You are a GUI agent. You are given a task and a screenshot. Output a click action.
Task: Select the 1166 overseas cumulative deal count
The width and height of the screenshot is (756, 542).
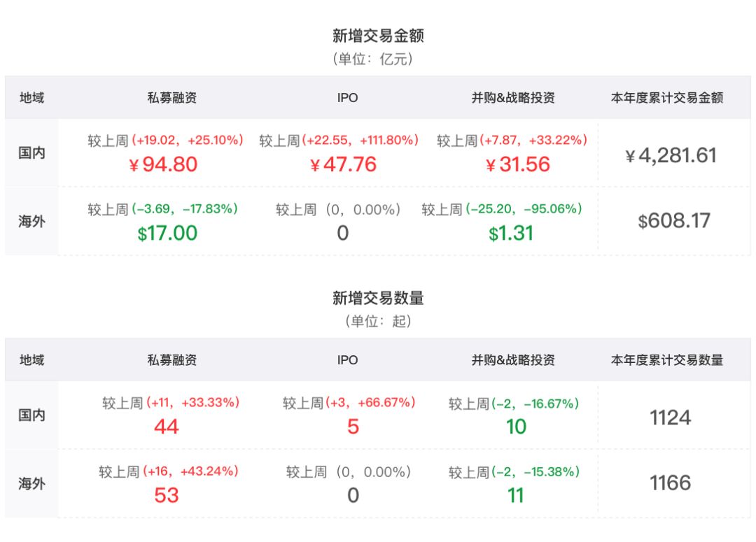(670, 483)
